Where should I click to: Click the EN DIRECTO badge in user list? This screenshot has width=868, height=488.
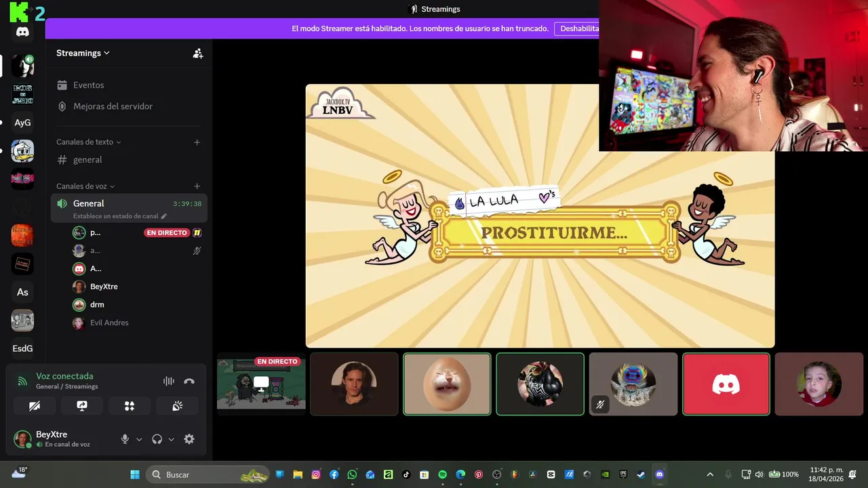pyautogui.click(x=167, y=232)
